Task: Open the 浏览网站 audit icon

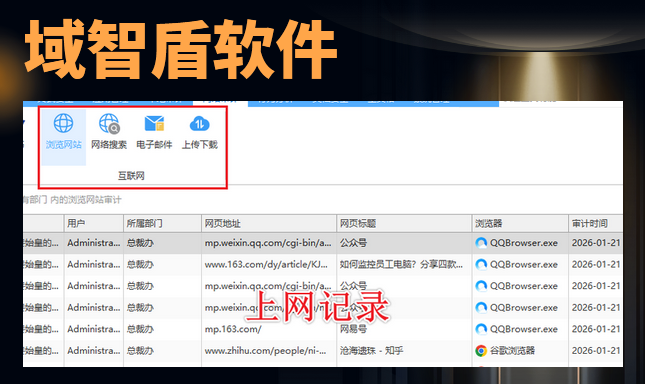Action: pyautogui.click(x=63, y=123)
